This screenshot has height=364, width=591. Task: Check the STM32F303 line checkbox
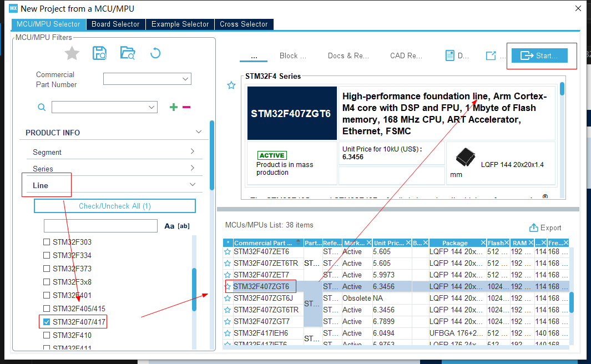tap(47, 242)
